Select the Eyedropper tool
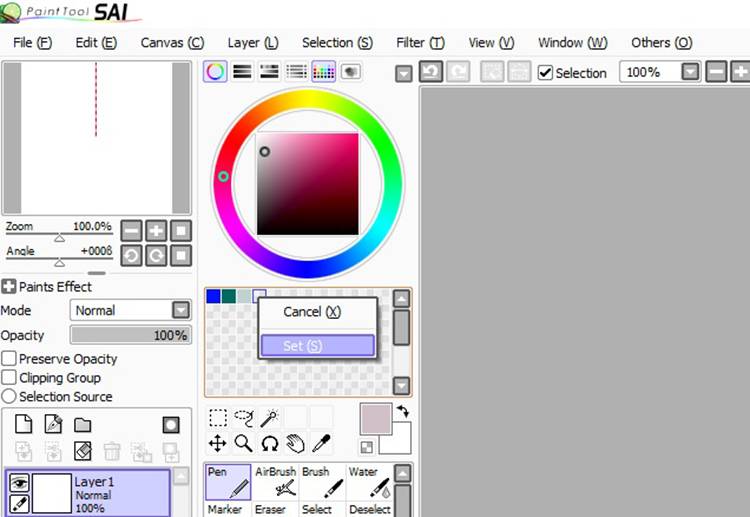This screenshot has height=517, width=750. pyautogui.click(x=321, y=443)
